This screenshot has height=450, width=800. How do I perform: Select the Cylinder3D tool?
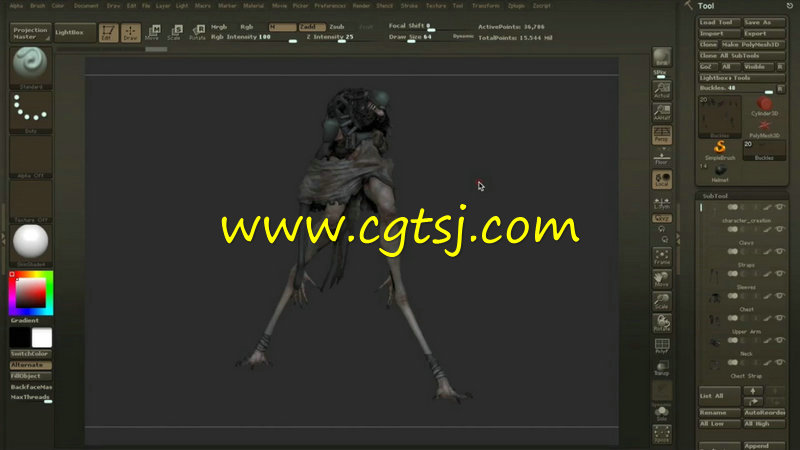[x=764, y=106]
